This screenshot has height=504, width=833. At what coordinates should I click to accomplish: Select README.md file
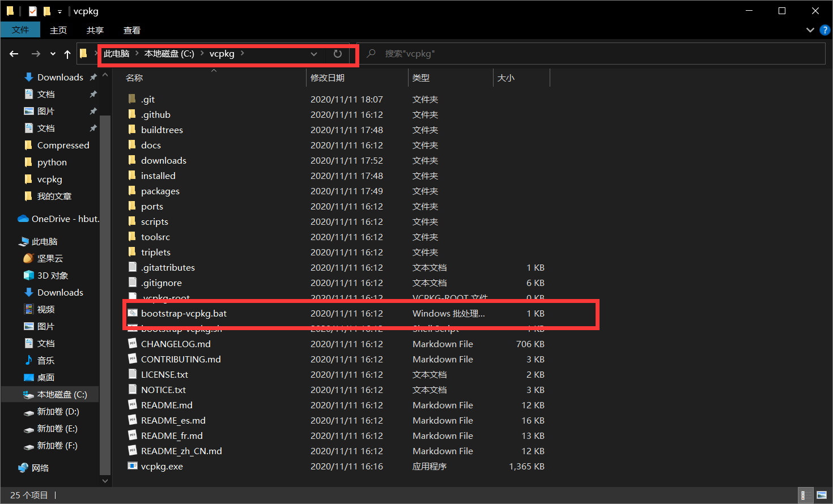click(x=167, y=405)
